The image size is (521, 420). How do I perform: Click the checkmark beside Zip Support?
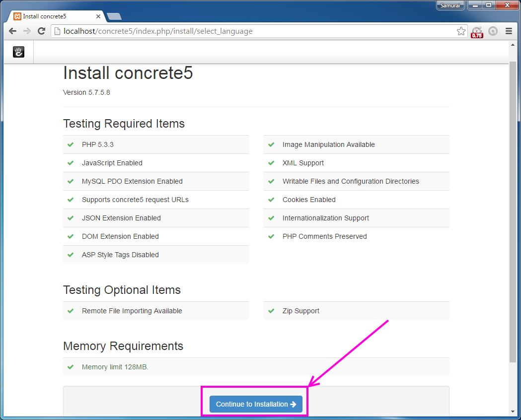(x=271, y=311)
